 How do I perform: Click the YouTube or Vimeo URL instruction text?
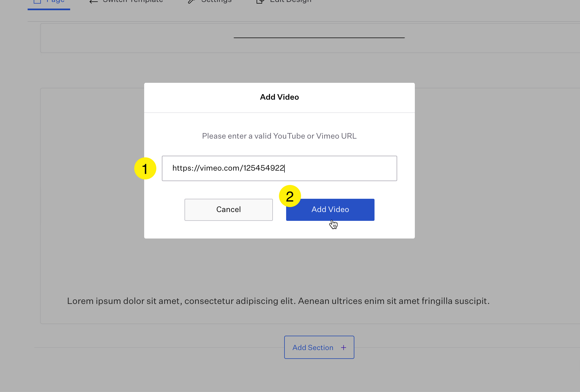[x=279, y=136]
